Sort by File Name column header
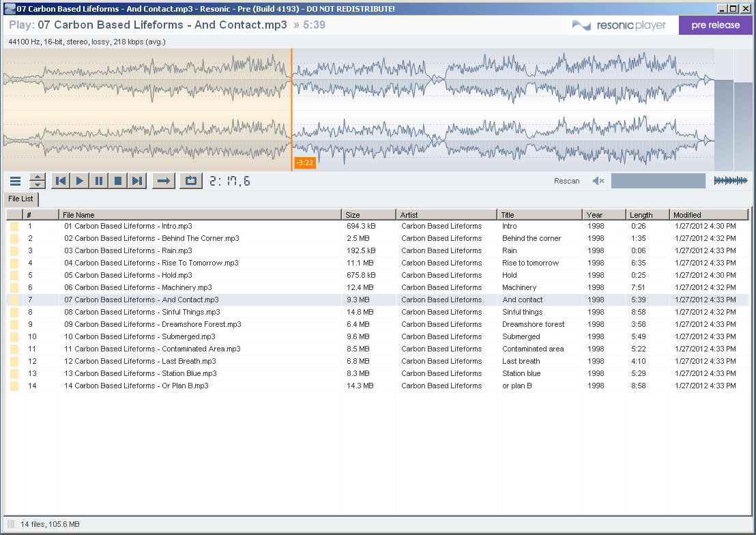The width and height of the screenshot is (756, 535). pyautogui.click(x=200, y=215)
